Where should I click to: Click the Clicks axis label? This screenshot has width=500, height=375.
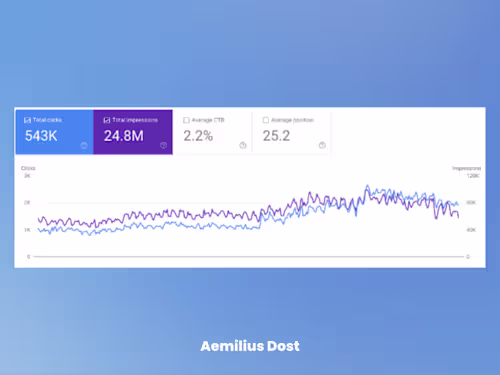(28, 168)
